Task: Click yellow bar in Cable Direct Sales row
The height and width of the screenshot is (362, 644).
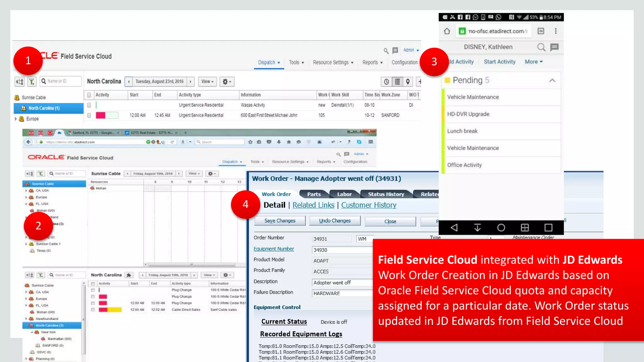Action: click(114, 310)
